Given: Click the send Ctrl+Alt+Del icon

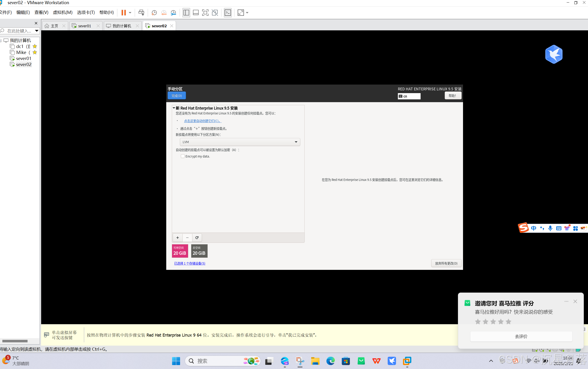Looking at the screenshot, I should [141, 13].
